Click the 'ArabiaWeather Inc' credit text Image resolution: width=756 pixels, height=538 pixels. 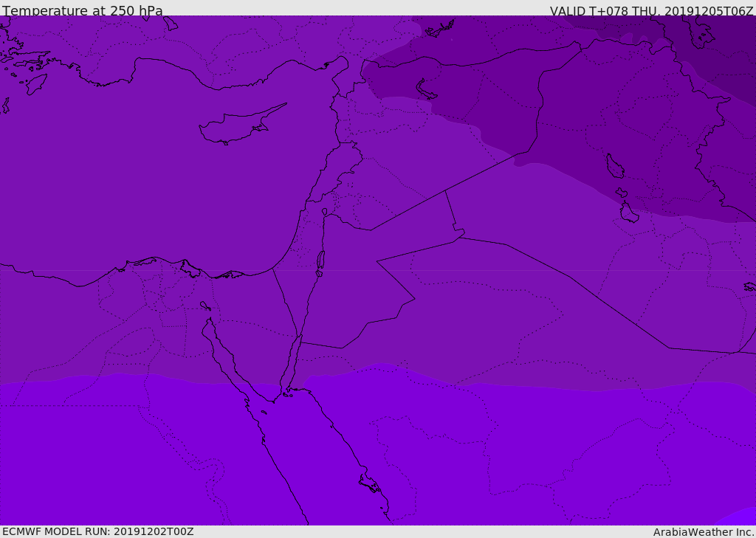click(x=703, y=532)
